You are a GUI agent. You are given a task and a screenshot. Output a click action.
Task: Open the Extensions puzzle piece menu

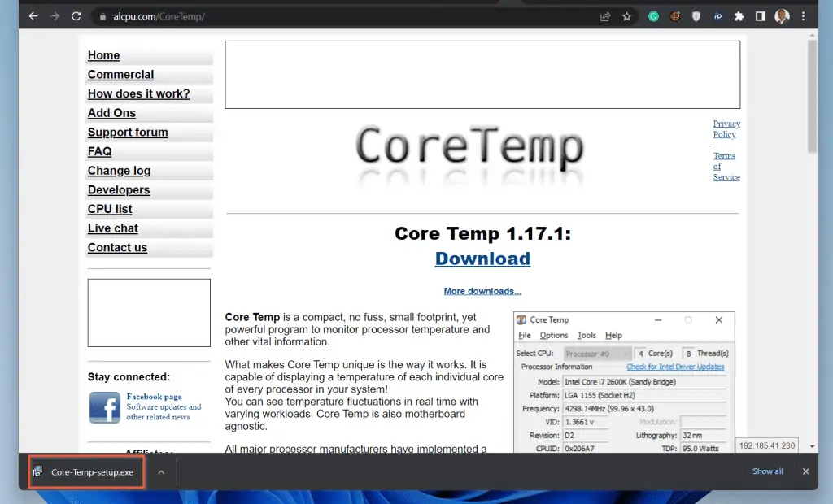click(x=739, y=16)
